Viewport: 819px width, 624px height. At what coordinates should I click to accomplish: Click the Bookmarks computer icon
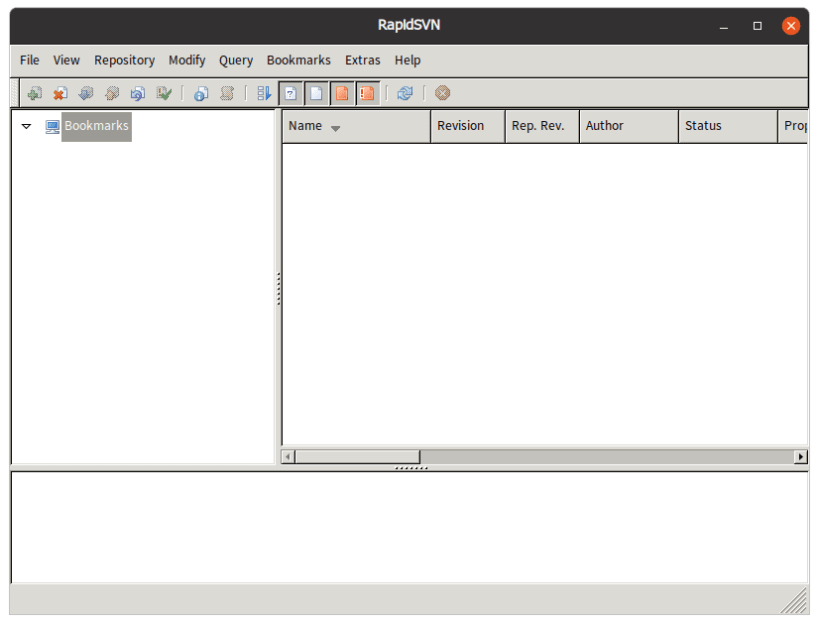[x=52, y=126]
